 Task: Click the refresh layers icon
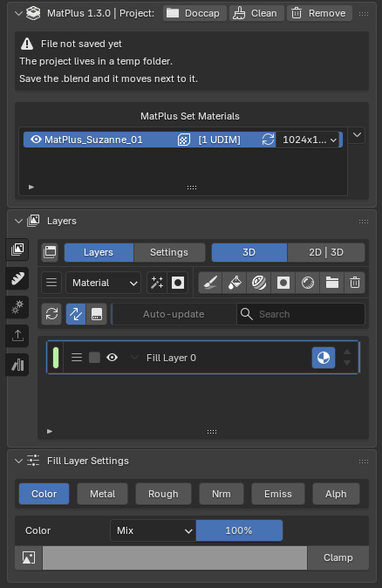[x=51, y=314]
